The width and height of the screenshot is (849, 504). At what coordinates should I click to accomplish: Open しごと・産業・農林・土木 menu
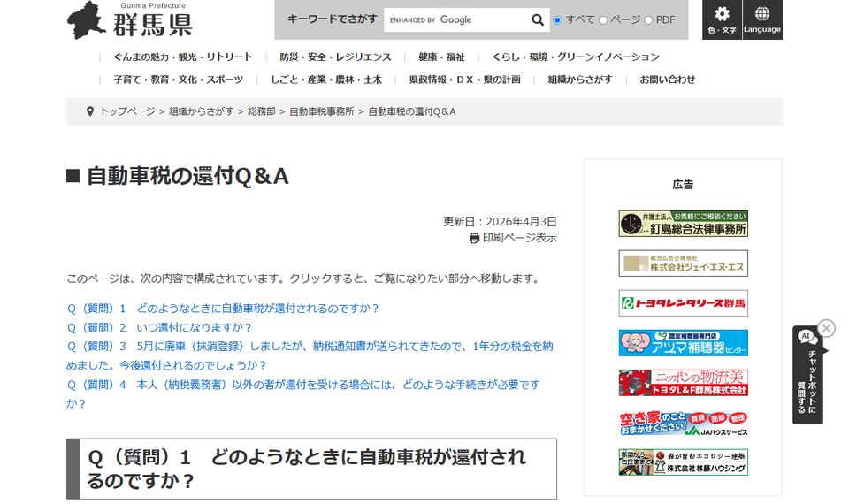(326, 80)
